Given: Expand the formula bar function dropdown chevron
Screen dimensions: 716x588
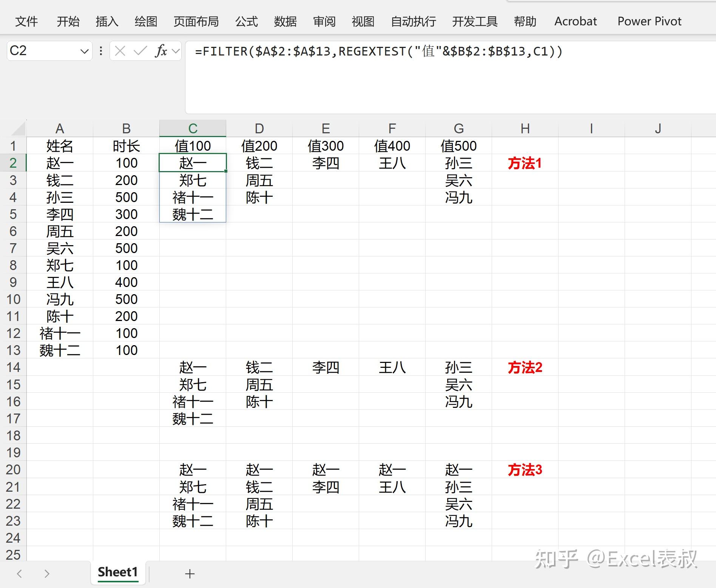Looking at the screenshot, I should tap(176, 51).
